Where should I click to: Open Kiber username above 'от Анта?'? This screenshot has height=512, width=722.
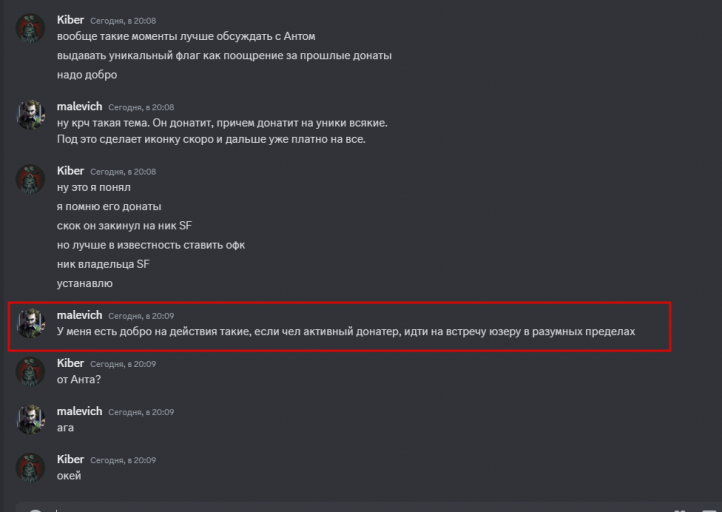pos(70,363)
